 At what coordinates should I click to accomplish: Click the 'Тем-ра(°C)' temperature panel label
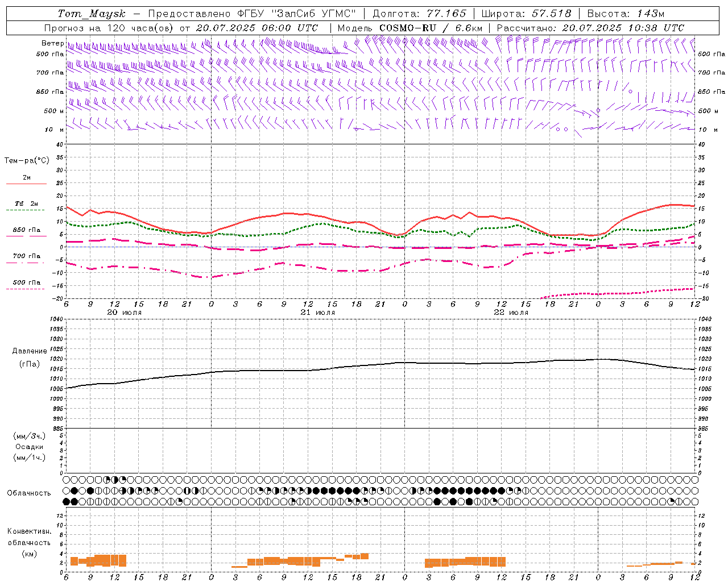tap(27, 161)
